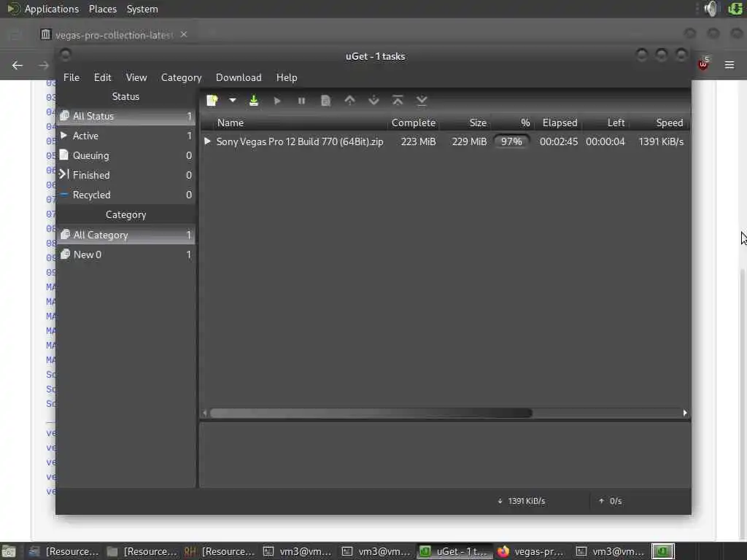Open the File menu in uGet
Viewport: 747px width, 560px height.
pyautogui.click(x=71, y=77)
